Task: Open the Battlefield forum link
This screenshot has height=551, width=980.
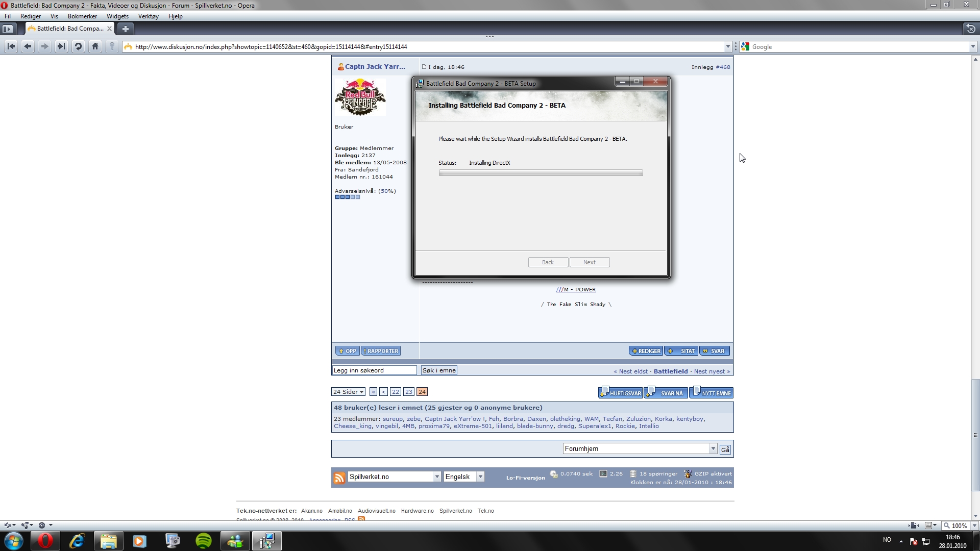Action: 671,371
